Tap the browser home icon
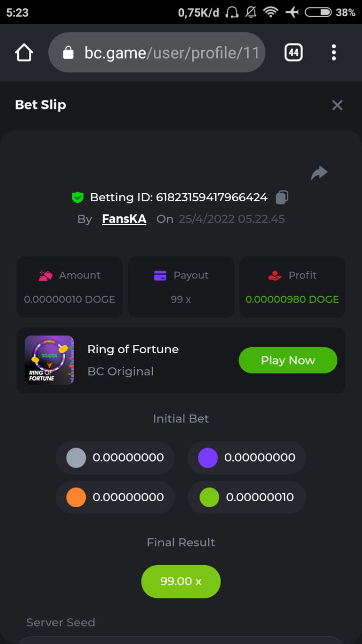 coord(24,53)
